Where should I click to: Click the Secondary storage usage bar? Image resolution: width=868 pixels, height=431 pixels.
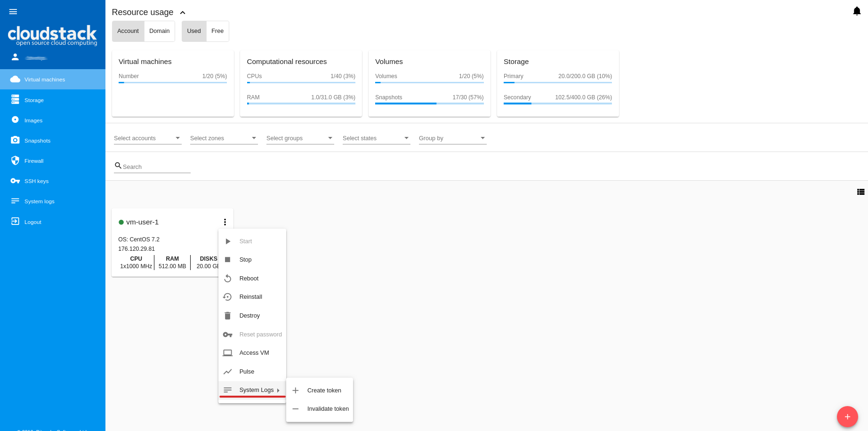click(558, 104)
